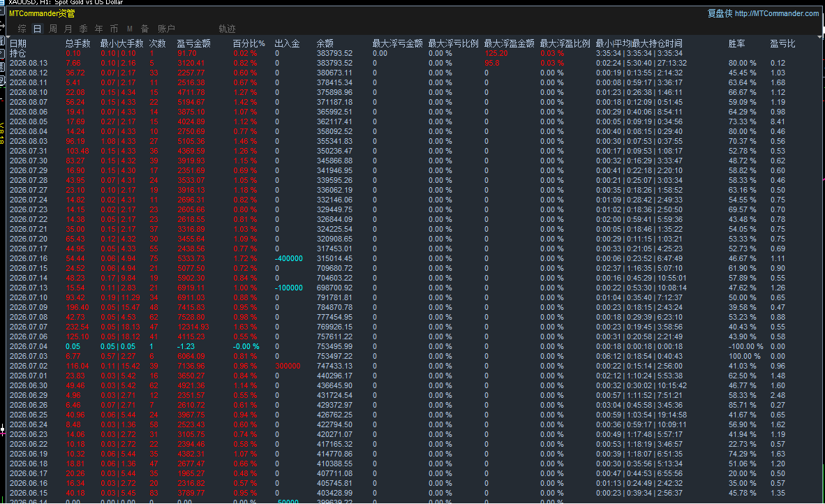
Task: Click the 胜率 column header
Action: click(736, 44)
